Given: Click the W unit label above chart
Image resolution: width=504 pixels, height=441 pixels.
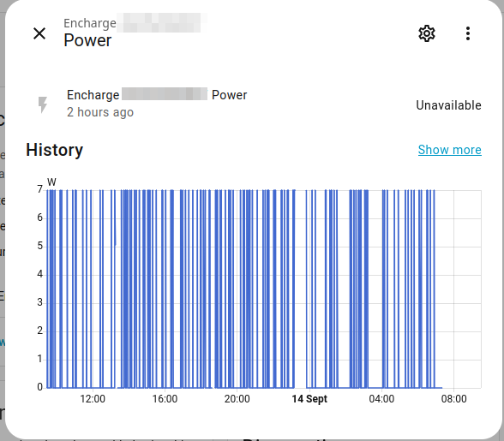Looking at the screenshot, I should (51, 182).
